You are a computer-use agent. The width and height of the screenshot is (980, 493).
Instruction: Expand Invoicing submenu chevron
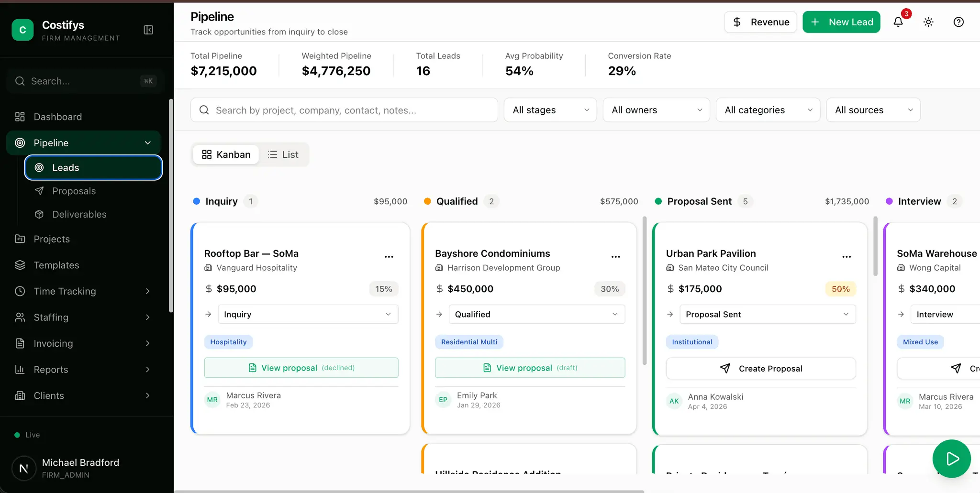coord(148,343)
